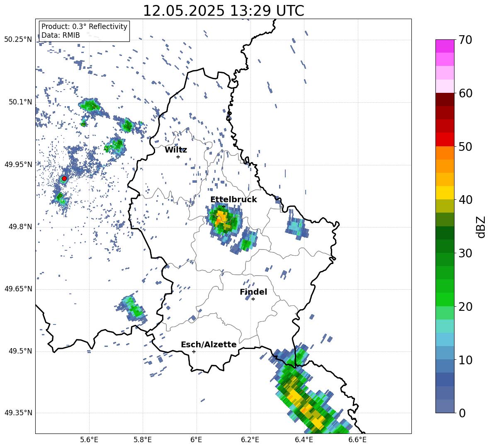Click the magenta top colorbar swatch
Viewport: 491px width, 448px height.
click(x=445, y=46)
